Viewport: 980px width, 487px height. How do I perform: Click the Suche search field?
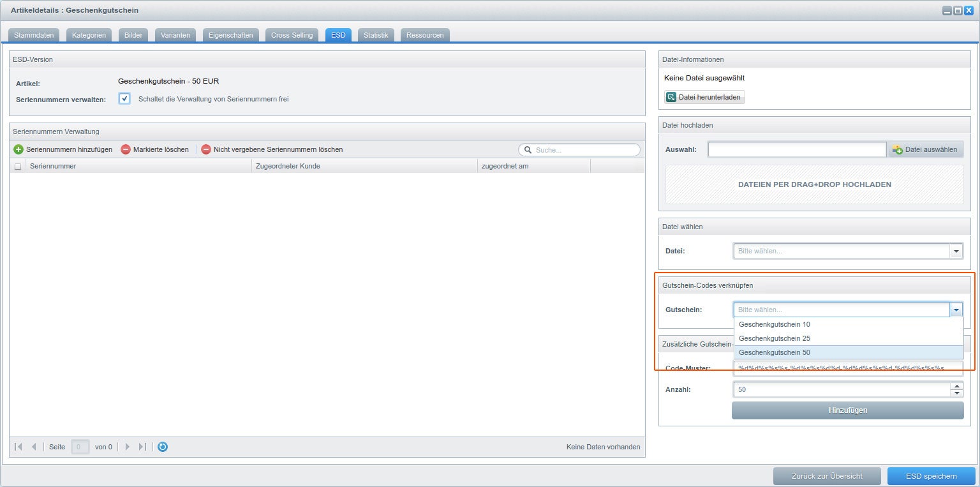click(x=579, y=150)
